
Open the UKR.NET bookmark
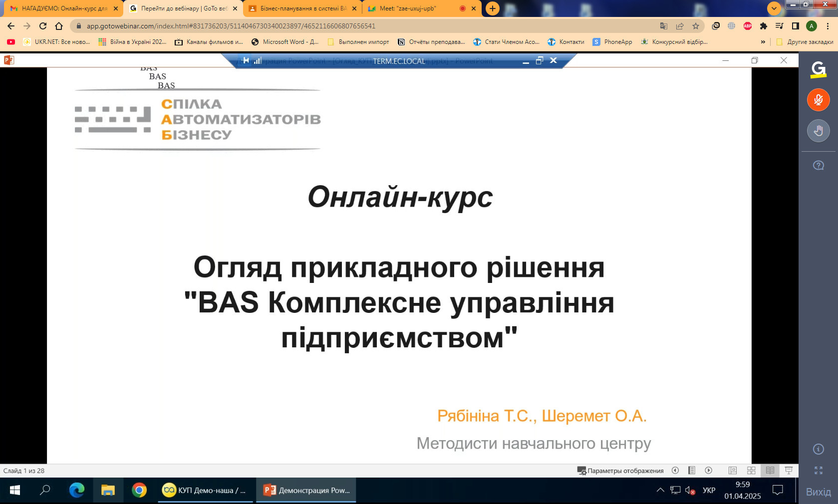(x=56, y=42)
